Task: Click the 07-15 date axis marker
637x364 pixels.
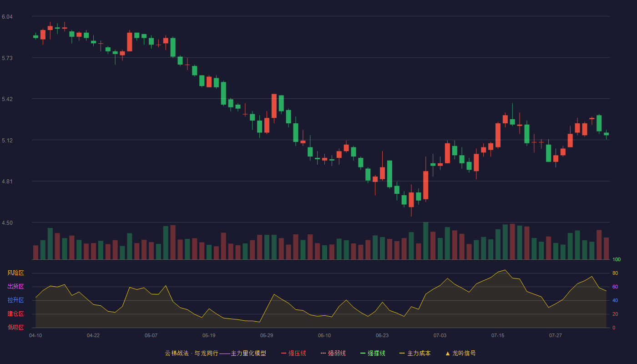Action: (498, 335)
